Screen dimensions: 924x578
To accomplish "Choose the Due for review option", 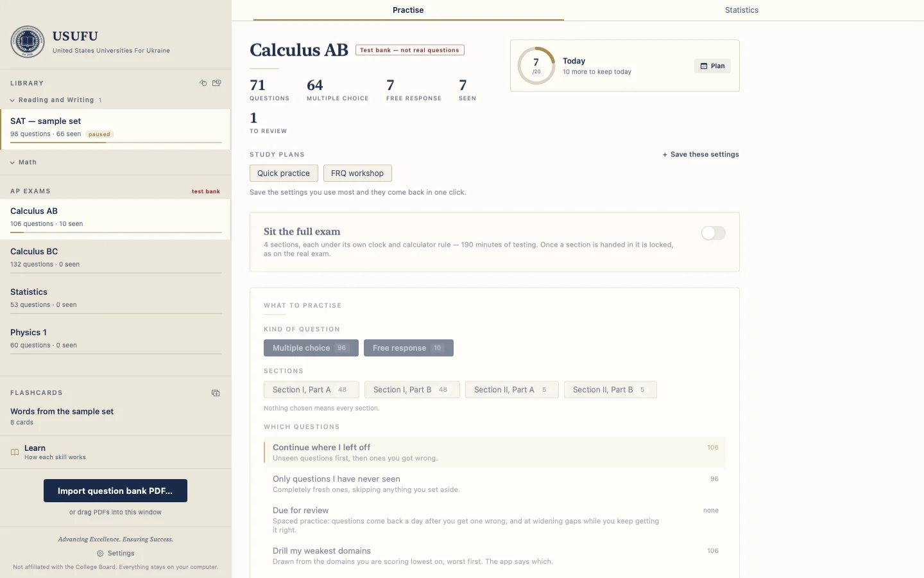I will 495,520.
